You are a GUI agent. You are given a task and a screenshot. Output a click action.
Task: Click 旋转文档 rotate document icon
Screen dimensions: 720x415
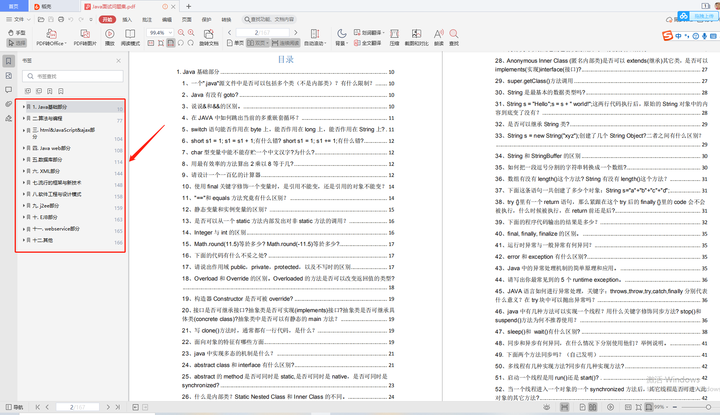208,37
